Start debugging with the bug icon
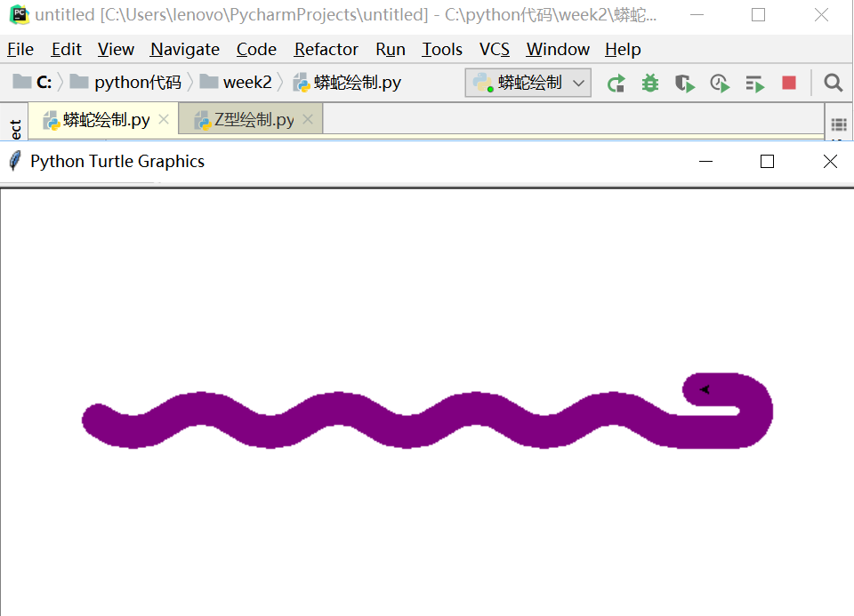 click(649, 84)
